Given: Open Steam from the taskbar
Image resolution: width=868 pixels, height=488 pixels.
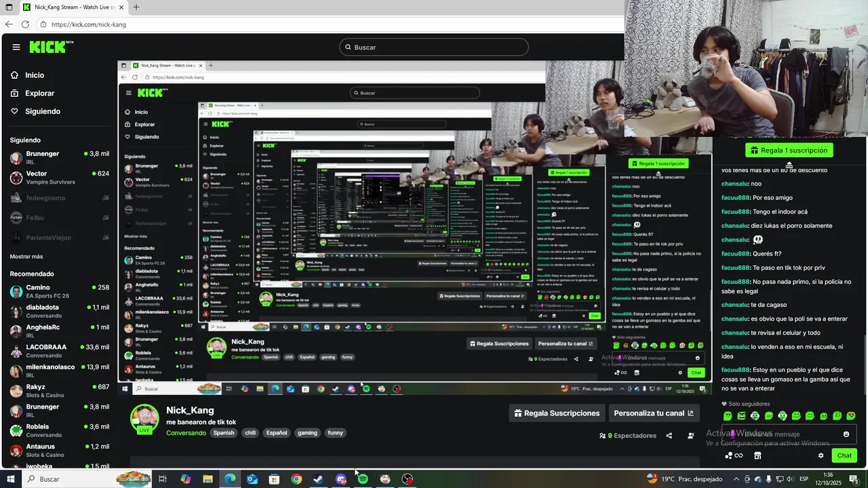Looking at the screenshot, I should click(318, 479).
